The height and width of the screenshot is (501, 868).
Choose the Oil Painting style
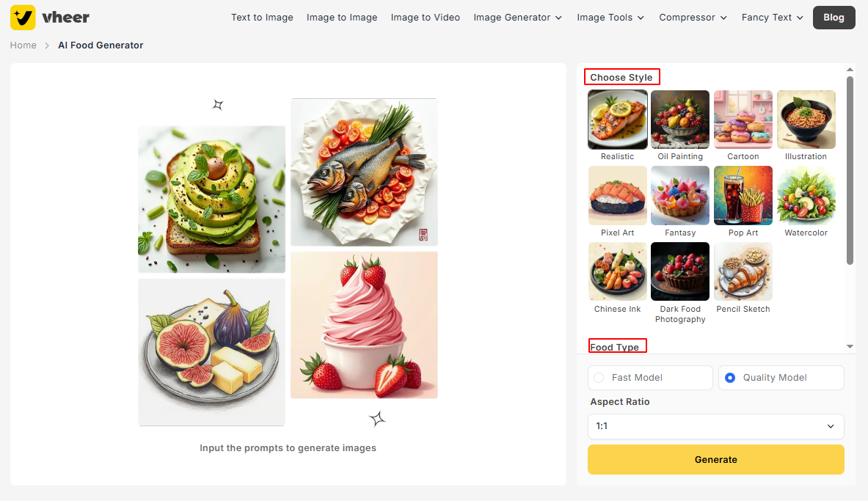pyautogui.click(x=679, y=120)
